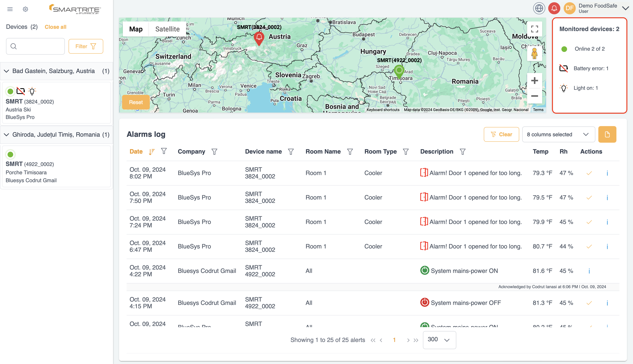
Task: Open the language globe icon
Action: tap(539, 8)
